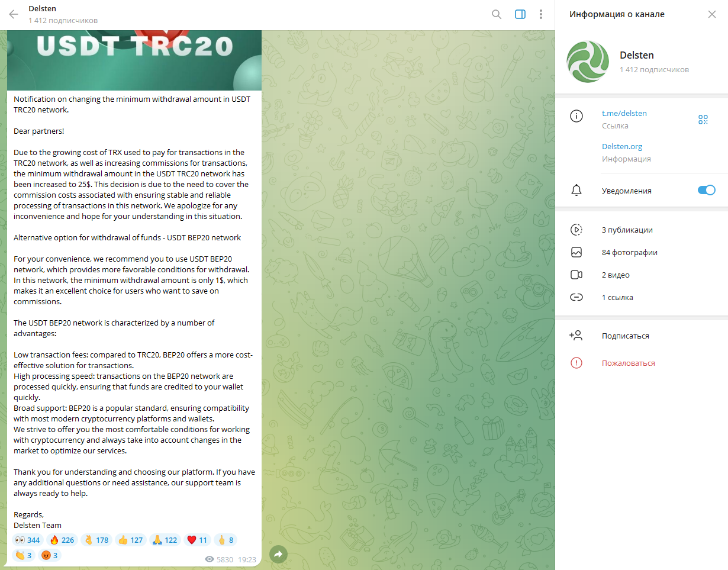
Task: Click the eyes reaction with 344
Action: pos(28,540)
